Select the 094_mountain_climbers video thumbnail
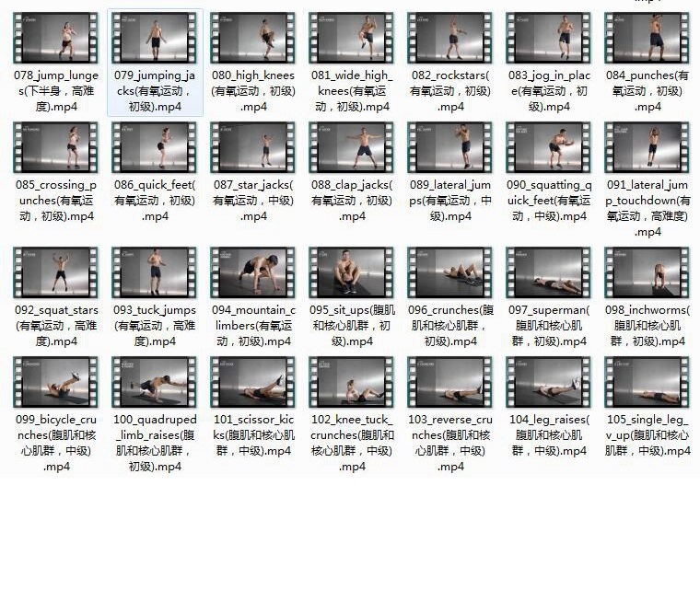 253,273
